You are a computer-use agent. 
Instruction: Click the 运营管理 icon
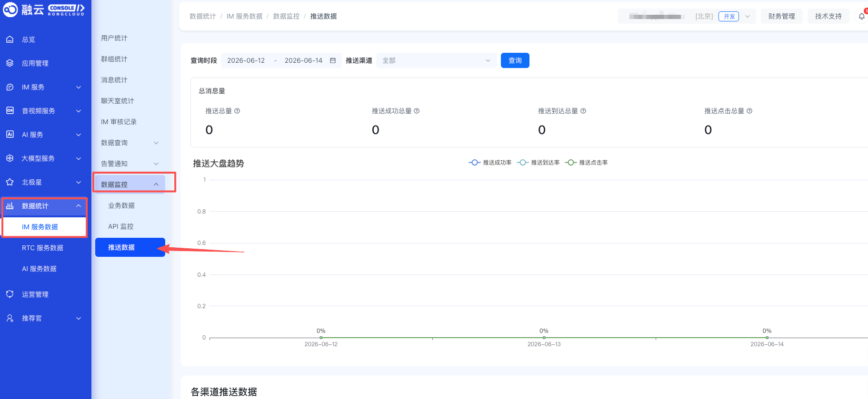(10, 294)
